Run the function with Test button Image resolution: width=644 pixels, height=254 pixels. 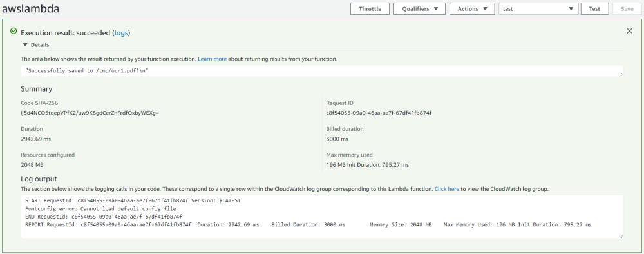594,8
